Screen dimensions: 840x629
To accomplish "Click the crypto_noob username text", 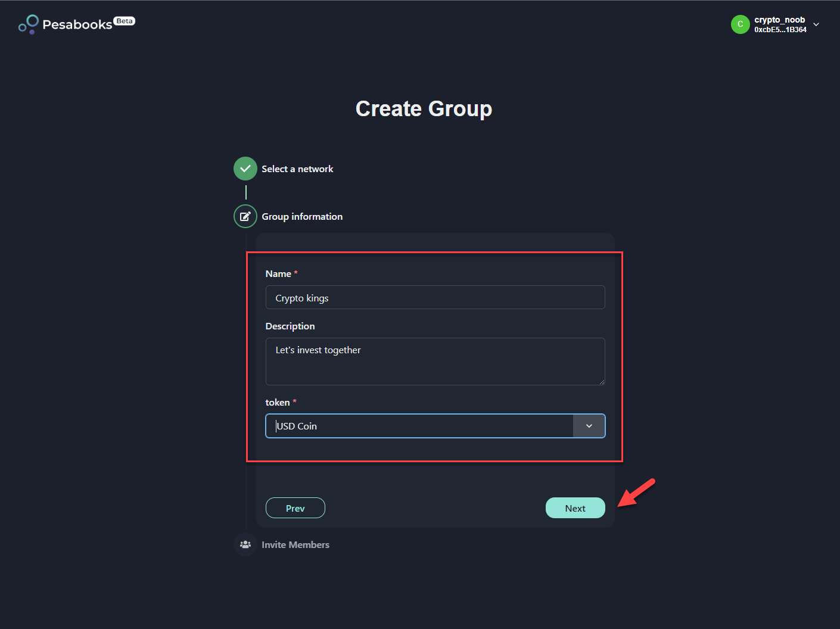I will 779,20.
